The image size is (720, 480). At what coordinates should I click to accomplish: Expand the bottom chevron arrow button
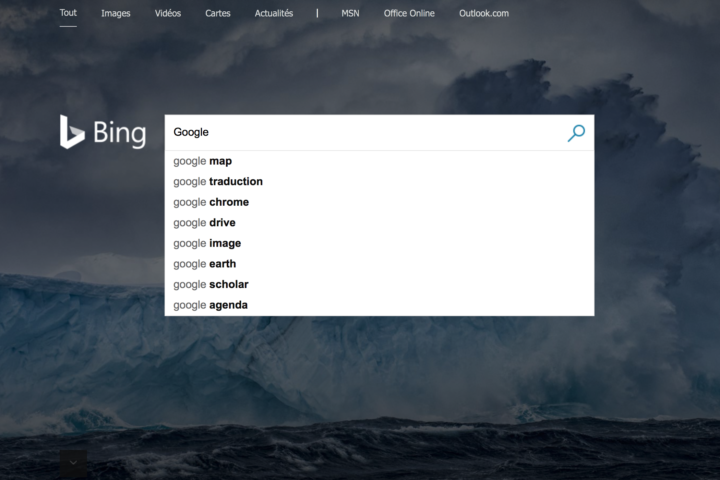pos(73,463)
